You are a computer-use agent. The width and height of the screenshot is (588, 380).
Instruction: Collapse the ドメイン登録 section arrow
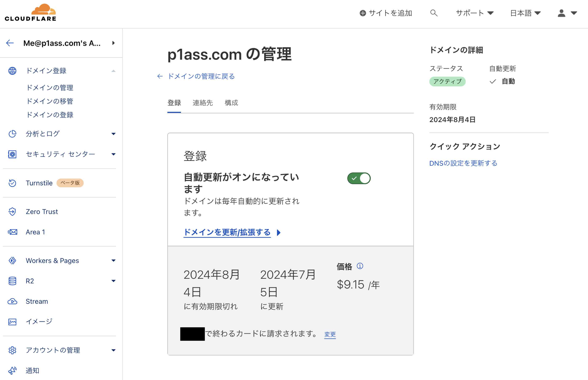click(113, 71)
